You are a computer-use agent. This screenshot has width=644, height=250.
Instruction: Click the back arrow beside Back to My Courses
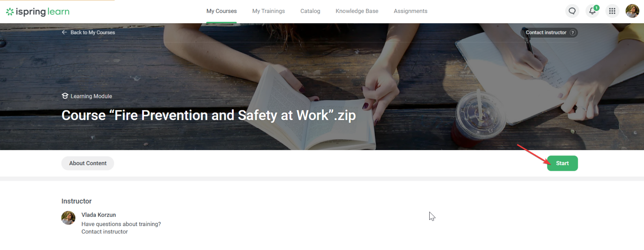[64, 32]
